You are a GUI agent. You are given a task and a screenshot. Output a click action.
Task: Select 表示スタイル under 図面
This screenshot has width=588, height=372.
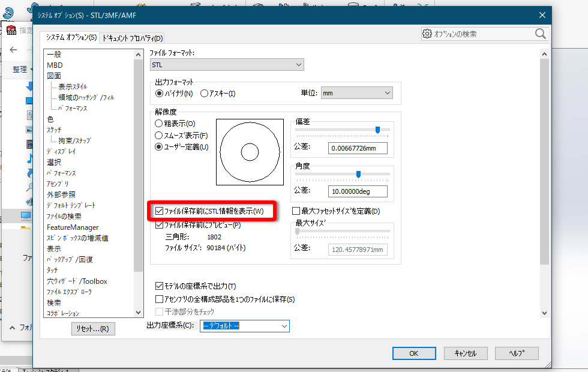point(73,86)
